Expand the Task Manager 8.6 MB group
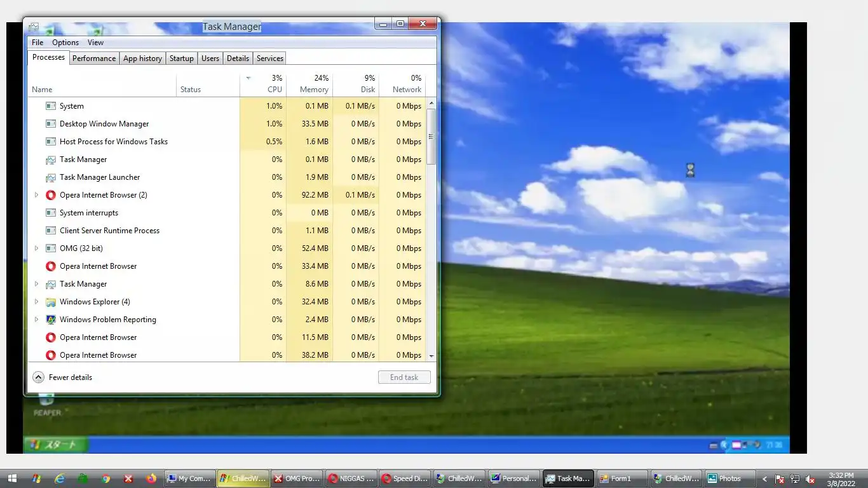The image size is (868, 488). click(x=36, y=284)
